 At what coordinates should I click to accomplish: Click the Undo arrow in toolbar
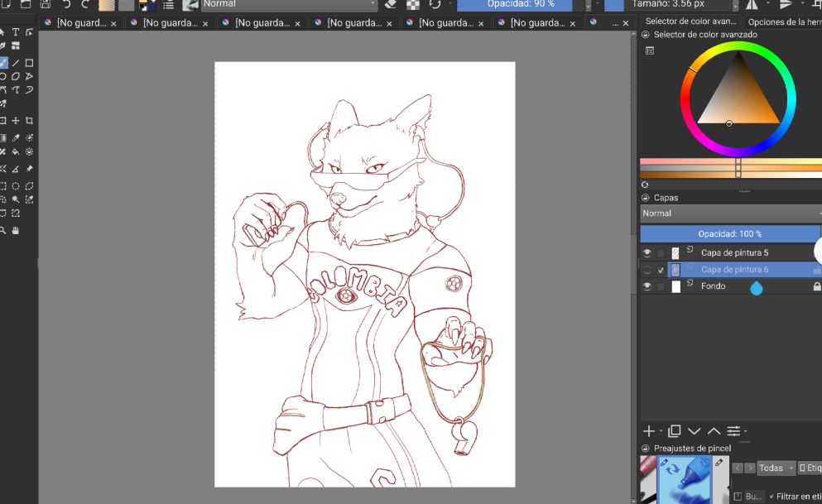[x=66, y=4]
